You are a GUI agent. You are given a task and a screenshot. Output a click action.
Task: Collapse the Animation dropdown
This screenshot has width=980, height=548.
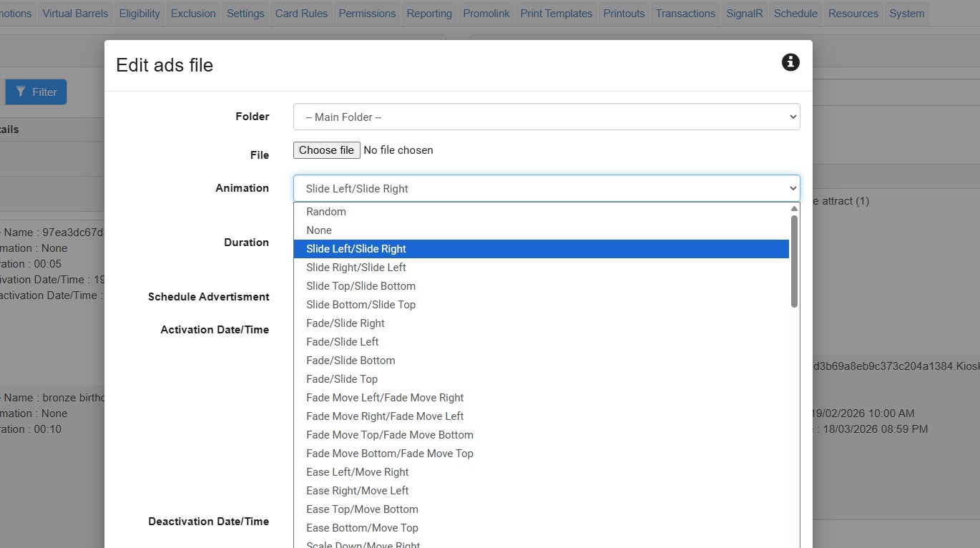pyautogui.click(x=546, y=188)
